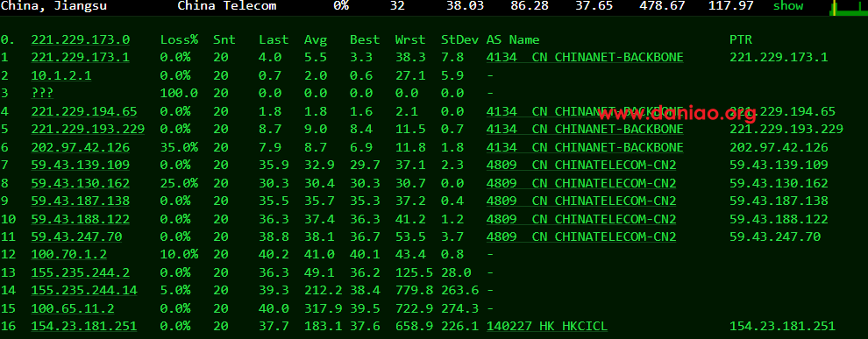Click the ??? unknown hop entry
The width and height of the screenshot is (868, 339).
coord(43,94)
